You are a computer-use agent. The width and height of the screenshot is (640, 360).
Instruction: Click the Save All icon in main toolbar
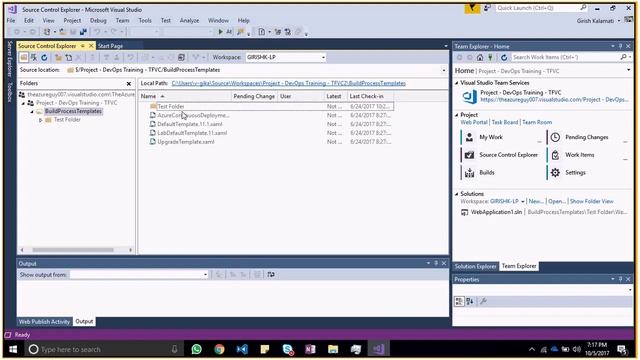(x=83, y=31)
